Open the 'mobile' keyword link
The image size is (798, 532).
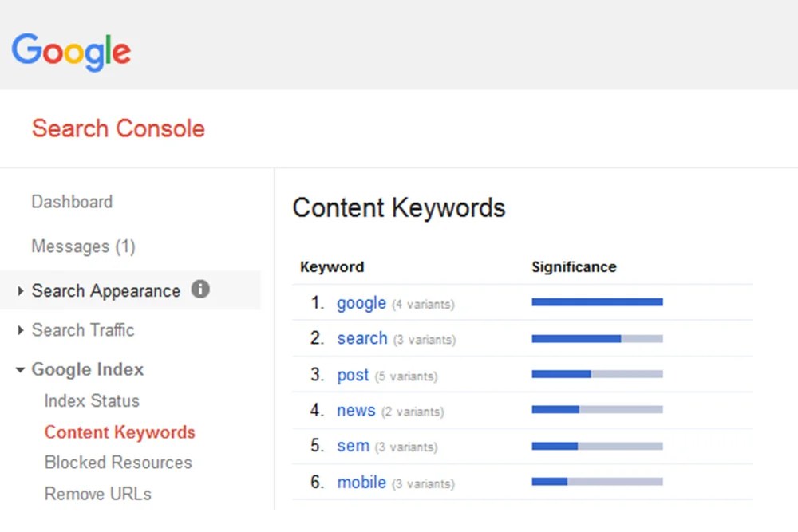pyautogui.click(x=361, y=482)
